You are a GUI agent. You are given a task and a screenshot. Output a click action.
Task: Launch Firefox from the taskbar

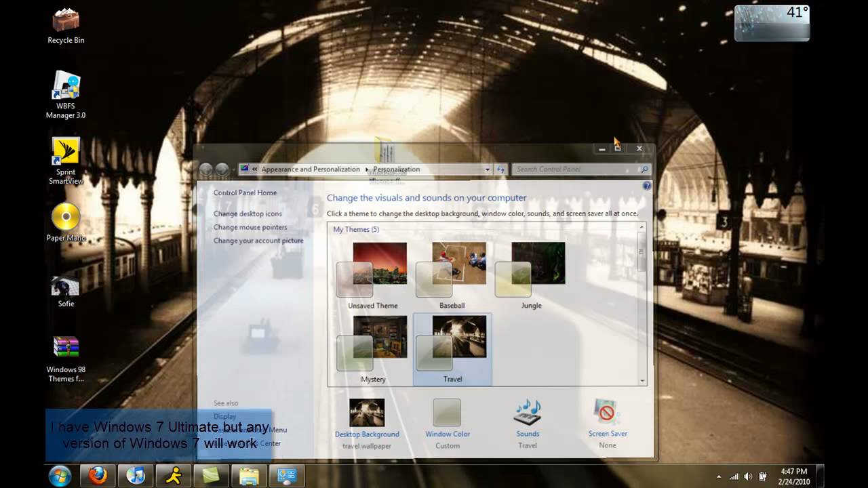click(98, 475)
